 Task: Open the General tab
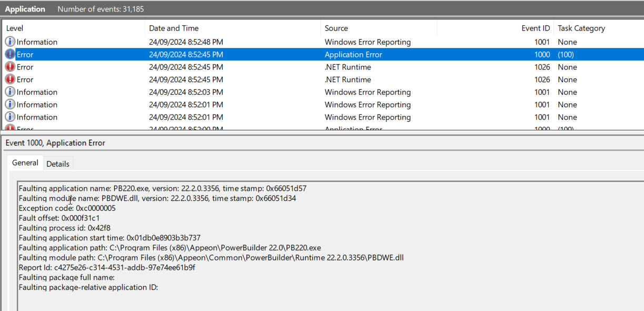click(x=25, y=163)
